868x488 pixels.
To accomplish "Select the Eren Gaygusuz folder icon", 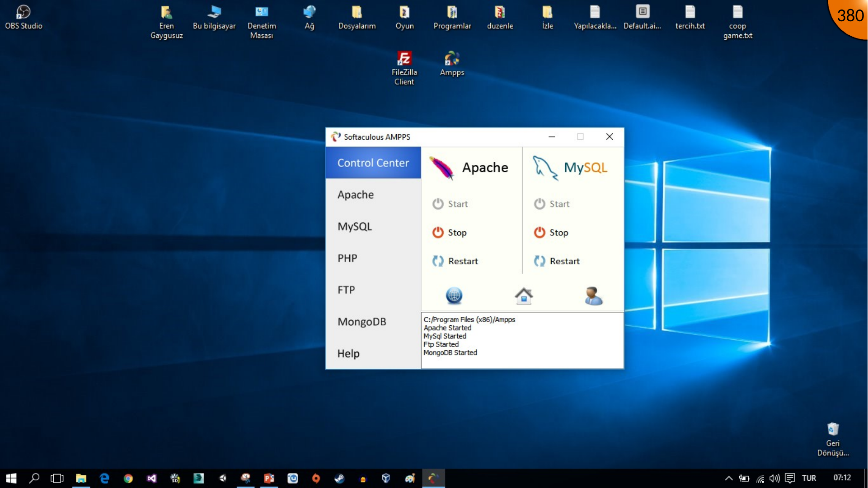I will [166, 22].
